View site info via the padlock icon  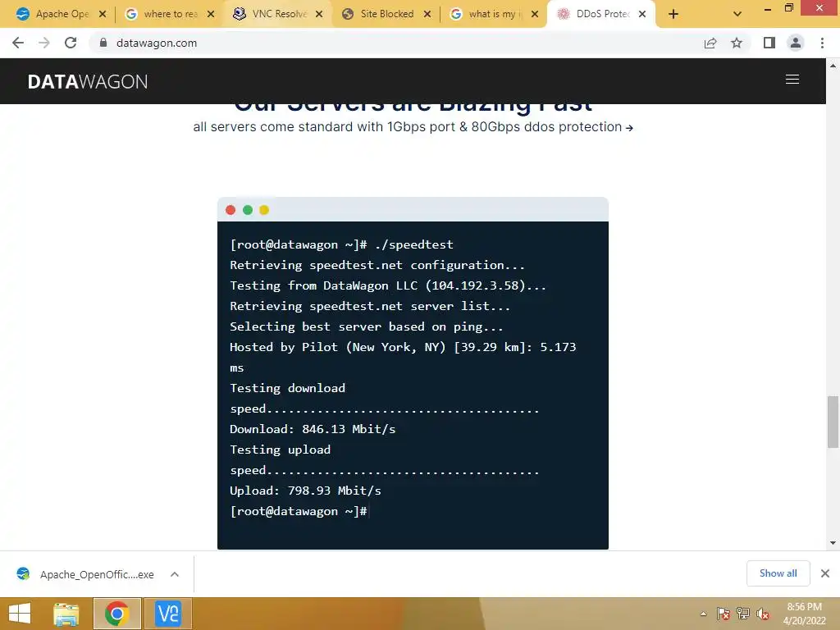(x=103, y=43)
